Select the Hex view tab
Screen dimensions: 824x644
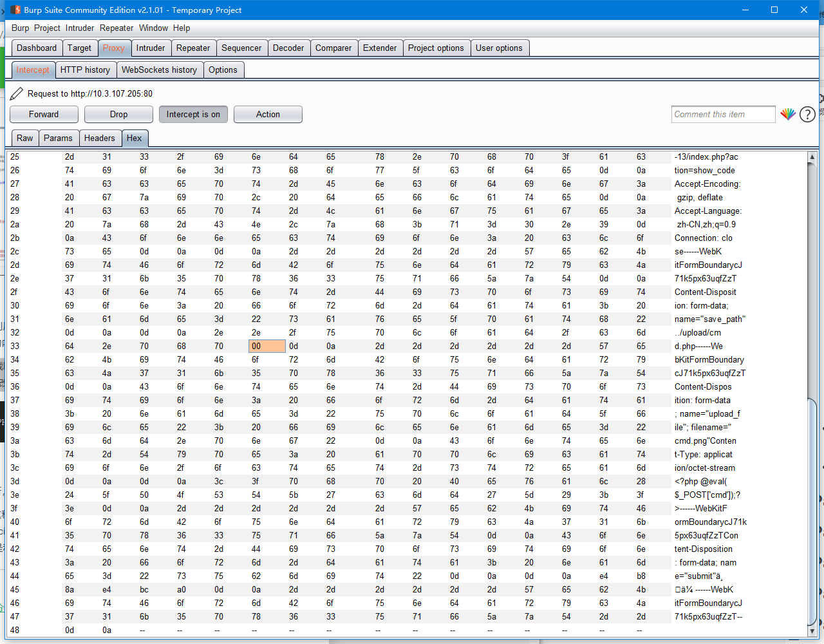click(x=135, y=138)
